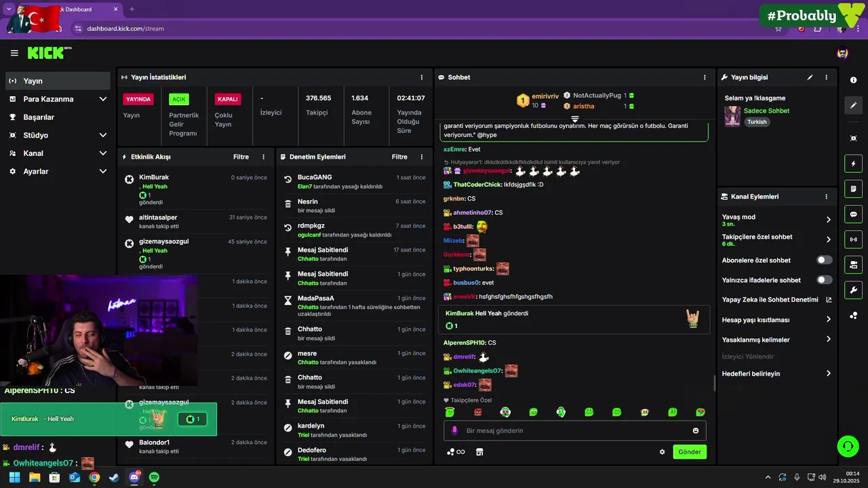Select the pencil icon in the right toolbar
Viewport: 868px width, 488px height.
click(x=853, y=105)
